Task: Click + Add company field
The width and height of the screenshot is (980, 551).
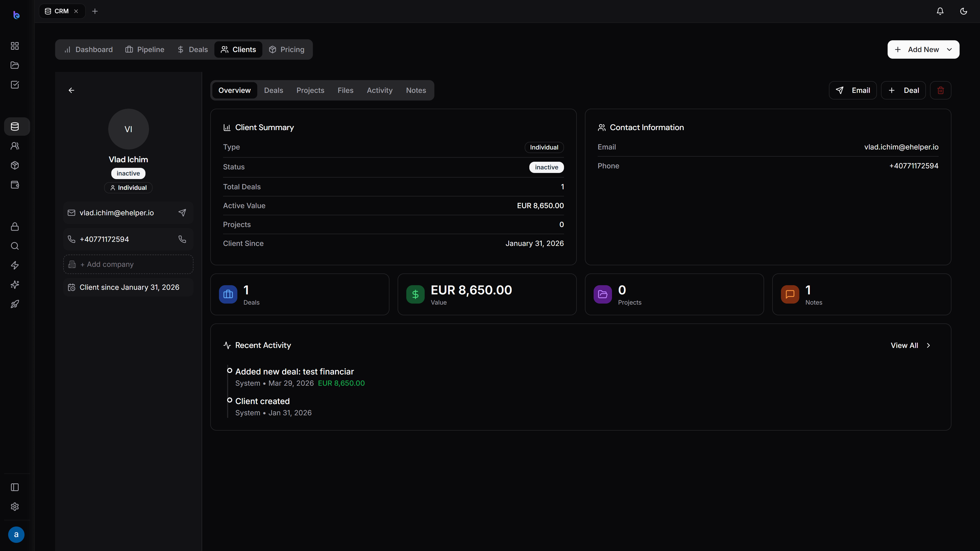Action: coord(128,264)
